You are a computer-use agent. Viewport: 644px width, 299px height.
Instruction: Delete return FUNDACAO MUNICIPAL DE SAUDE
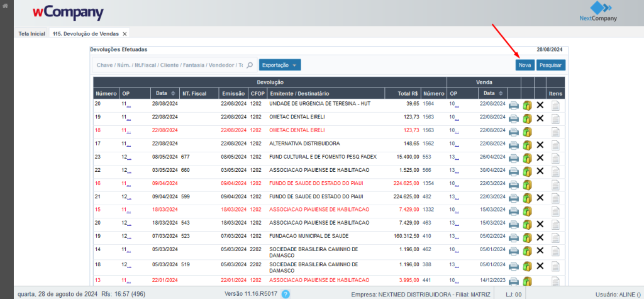pos(540,237)
